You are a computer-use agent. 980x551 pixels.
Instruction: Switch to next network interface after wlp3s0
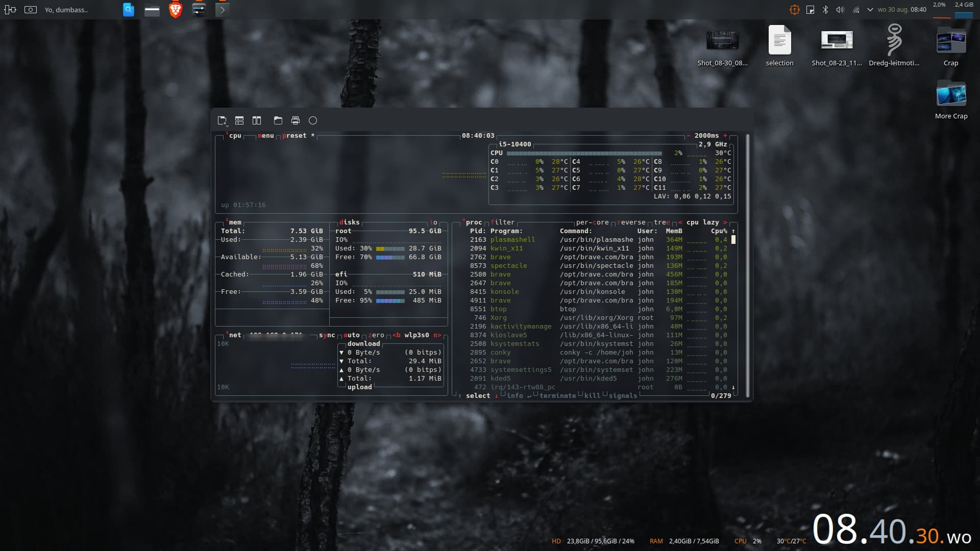click(437, 335)
